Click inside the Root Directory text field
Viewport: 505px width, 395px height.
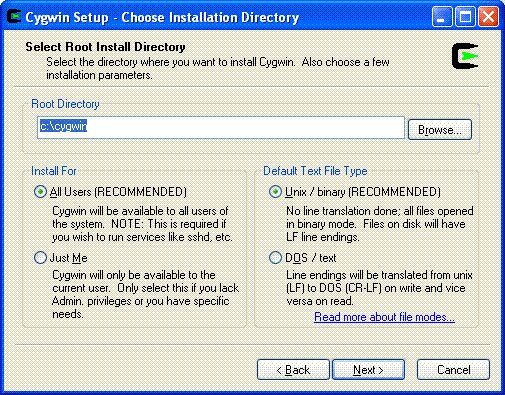pos(221,127)
